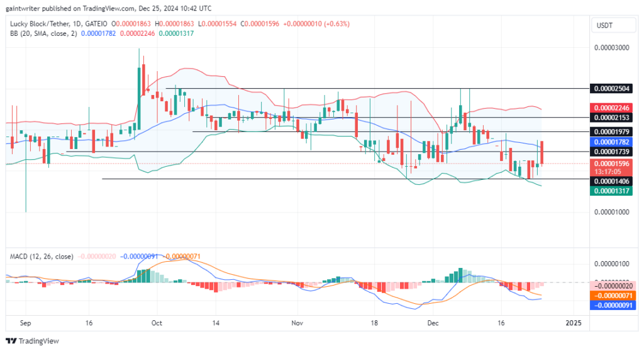Image resolution: width=644 pixels, height=351 pixels.
Task: Click the 0.00001979 price level label
Action: click(x=611, y=131)
